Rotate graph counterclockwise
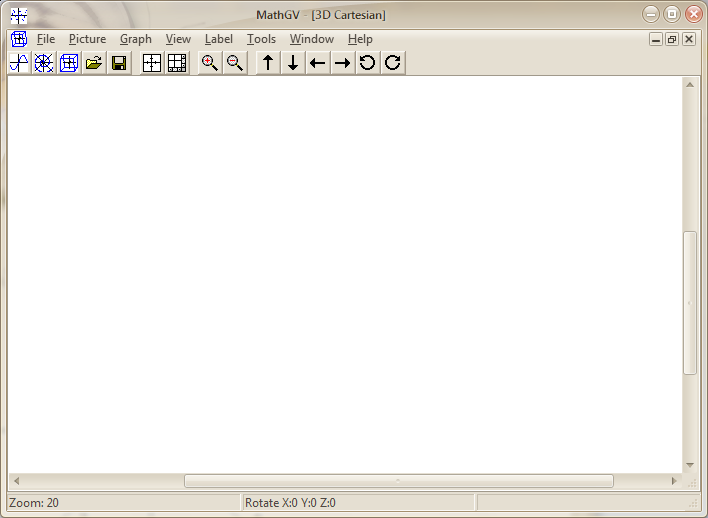 pyautogui.click(x=368, y=63)
